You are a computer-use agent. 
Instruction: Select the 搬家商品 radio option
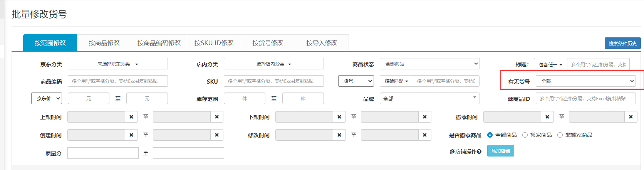click(x=525, y=135)
